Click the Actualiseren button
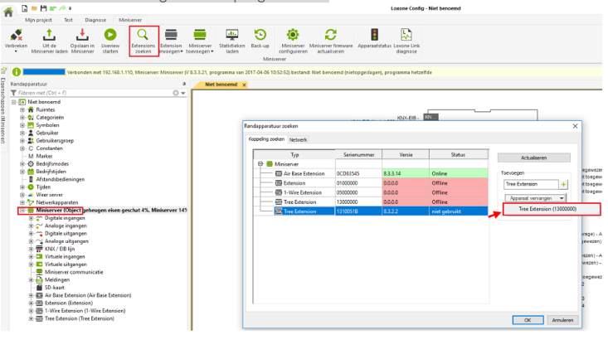This screenshot has height=364, width=608. [x=533, y=158]
